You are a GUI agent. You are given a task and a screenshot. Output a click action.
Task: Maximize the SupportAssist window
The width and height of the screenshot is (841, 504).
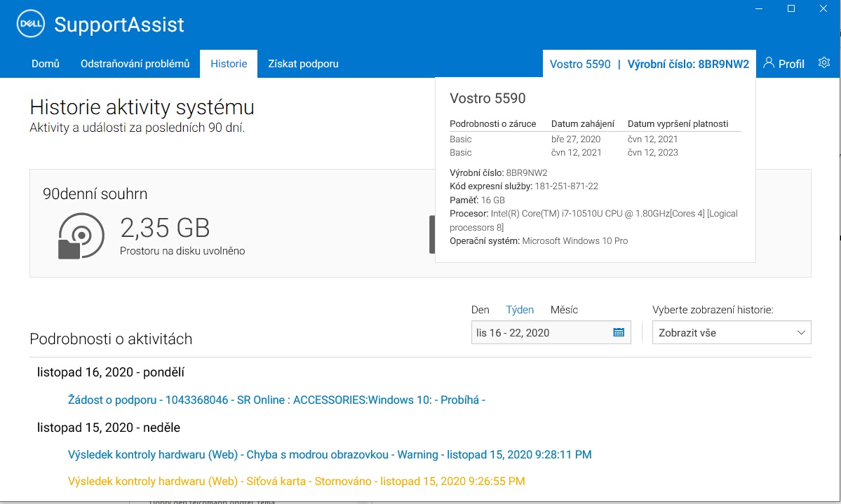pos(791,8)
